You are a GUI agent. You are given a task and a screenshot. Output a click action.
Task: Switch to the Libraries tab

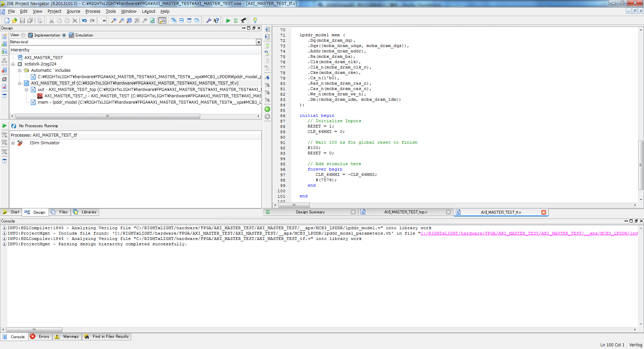[85, 212]
